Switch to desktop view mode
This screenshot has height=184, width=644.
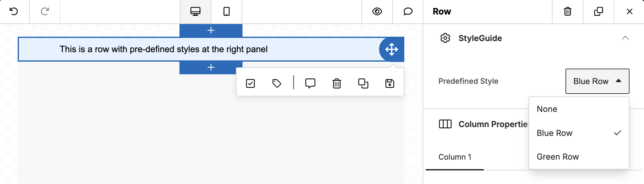(195, 12)
